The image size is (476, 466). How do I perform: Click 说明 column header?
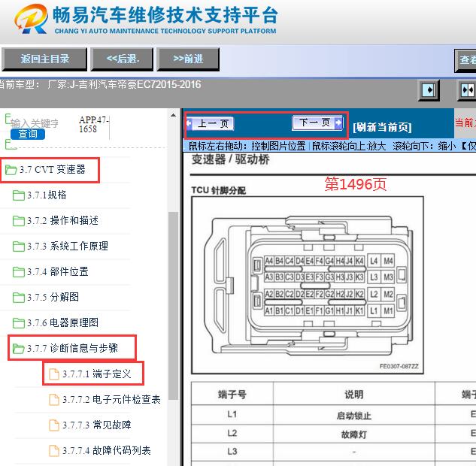(353, 394)
